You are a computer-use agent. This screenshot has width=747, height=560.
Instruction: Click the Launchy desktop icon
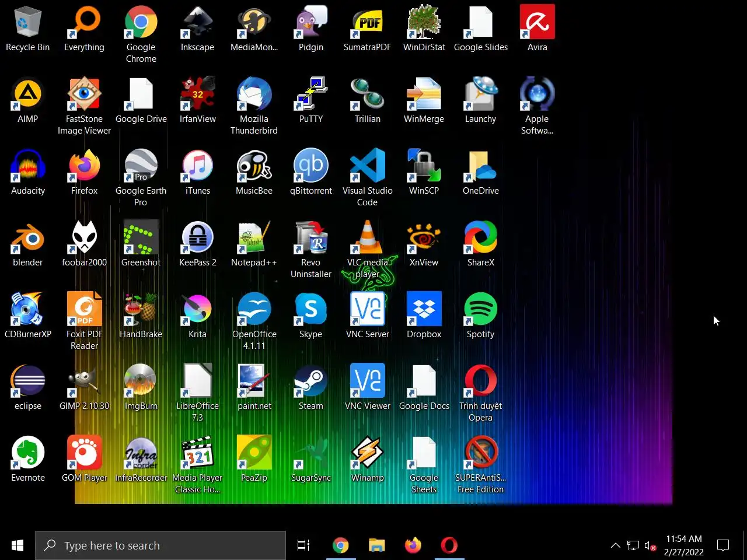(481, 94)
